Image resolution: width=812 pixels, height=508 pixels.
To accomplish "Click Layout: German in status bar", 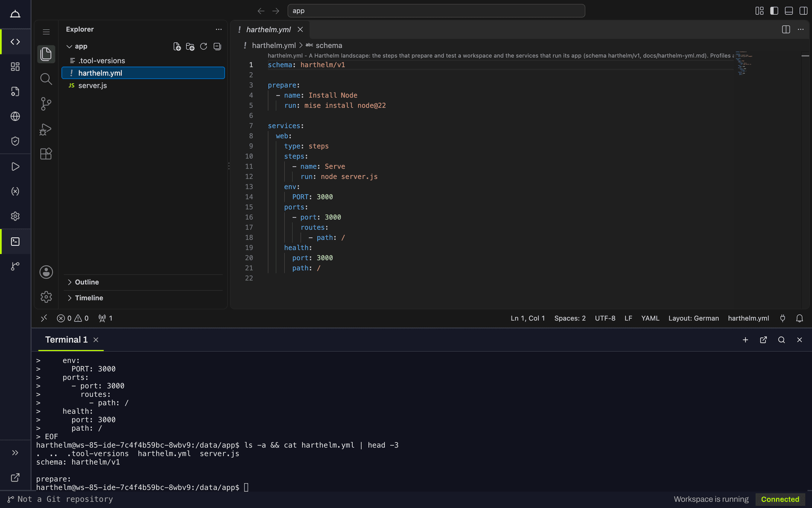I will [694, 319].
